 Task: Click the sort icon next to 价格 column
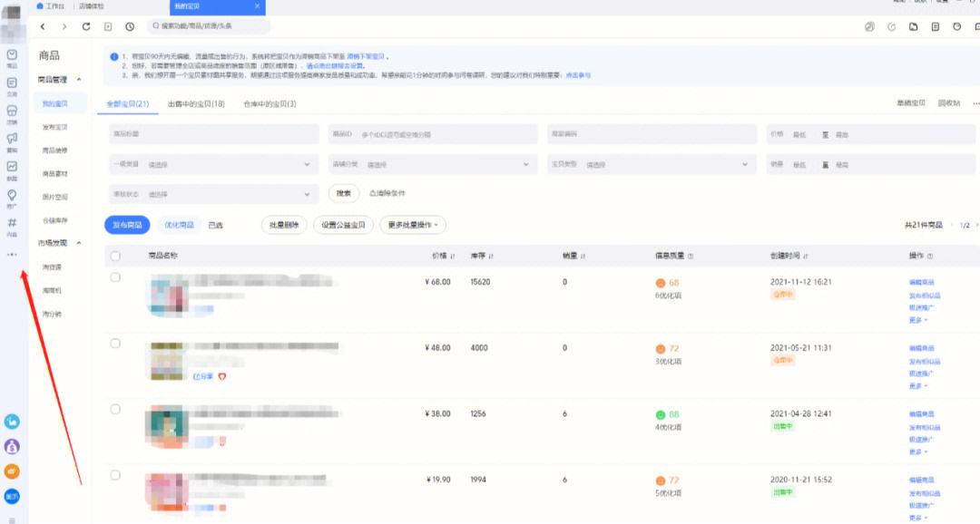(x=453, y=257)
